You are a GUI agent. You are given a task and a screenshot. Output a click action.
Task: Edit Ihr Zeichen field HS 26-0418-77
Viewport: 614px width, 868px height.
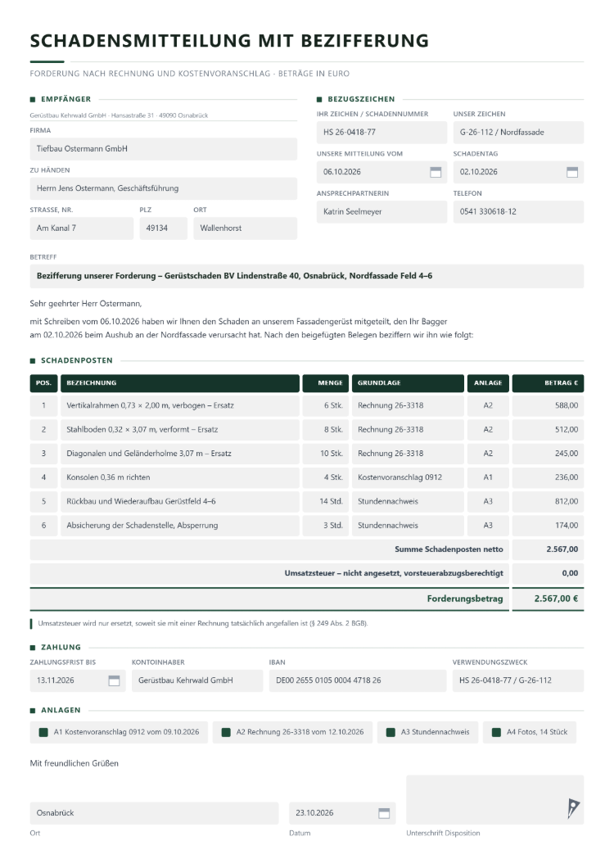click(x=381, y=133)
